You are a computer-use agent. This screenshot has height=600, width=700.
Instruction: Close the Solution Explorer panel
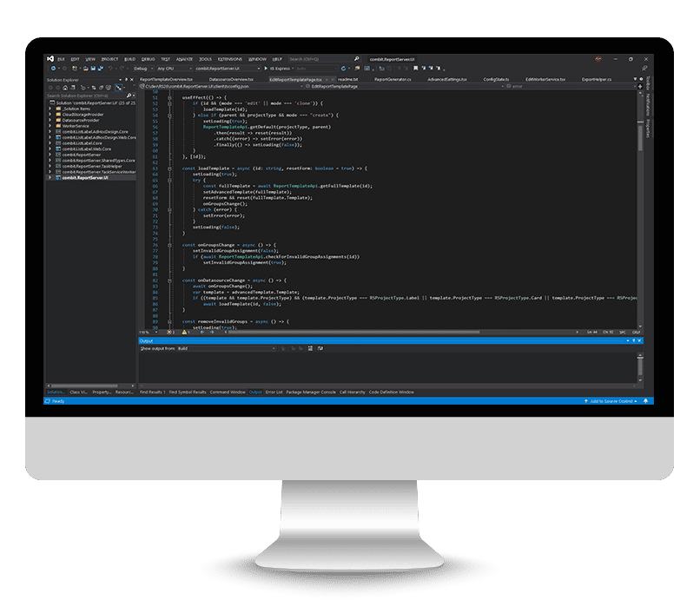coord(132,80)
